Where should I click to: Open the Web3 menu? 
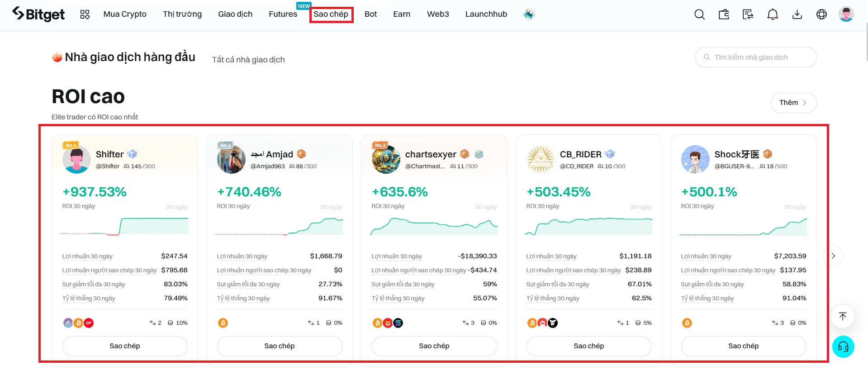(438, 14)
